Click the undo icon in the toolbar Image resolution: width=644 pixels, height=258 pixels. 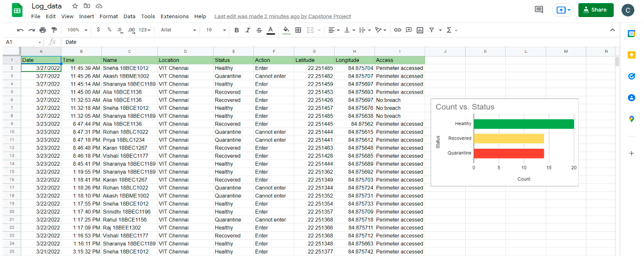point(21,30)
